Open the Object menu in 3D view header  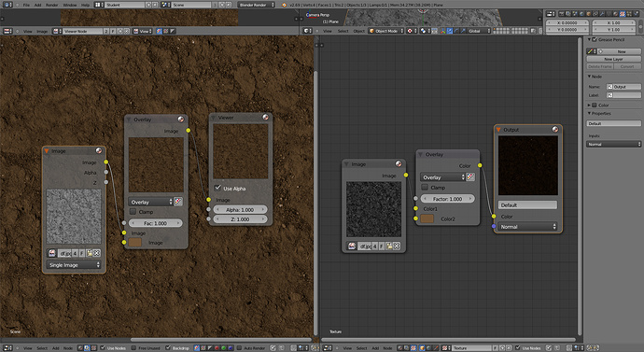pos(359,31)
